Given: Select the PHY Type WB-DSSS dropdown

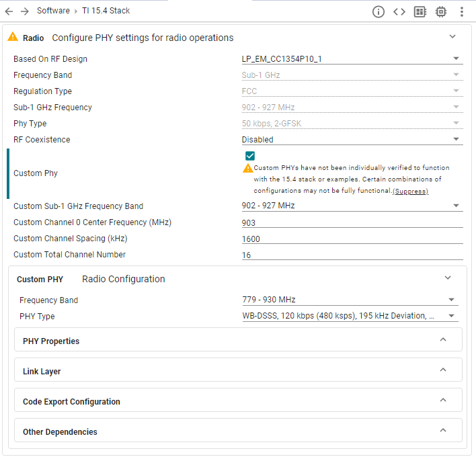Looking at the screenshot, I should click(x=350, y=317).
